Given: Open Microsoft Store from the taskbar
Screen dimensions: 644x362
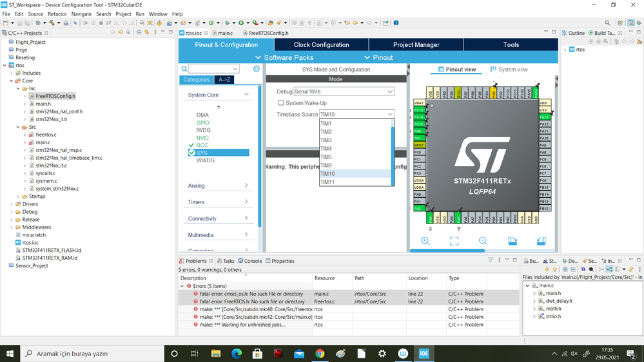Looking at the screenshot, I should pos(257,354).
